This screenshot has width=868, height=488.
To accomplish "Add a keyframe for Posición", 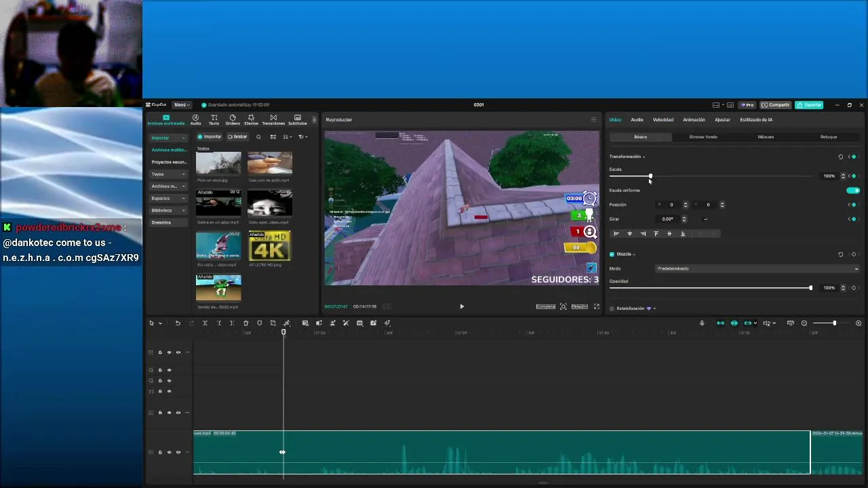I will coord(854,205).
